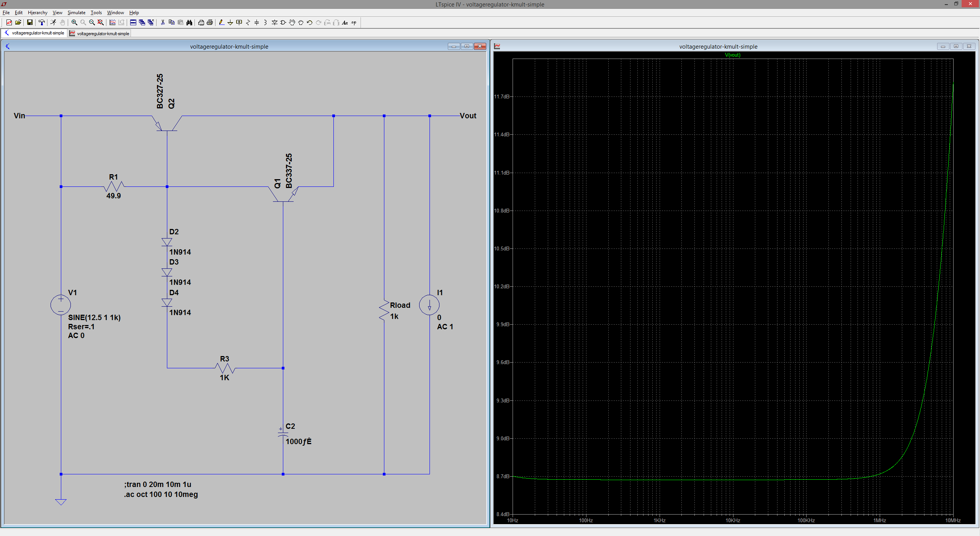Viewport: 980px width, 536px height.
Task: Open the File menu
Action: click(x=6, y=13)
